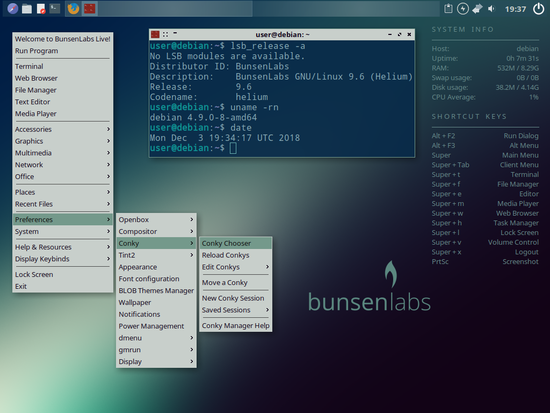Image resolution: width=550 pixels, height=413 pixels.
Task: Open the text editor launcher icon in the panel
Action: [41, 8]
